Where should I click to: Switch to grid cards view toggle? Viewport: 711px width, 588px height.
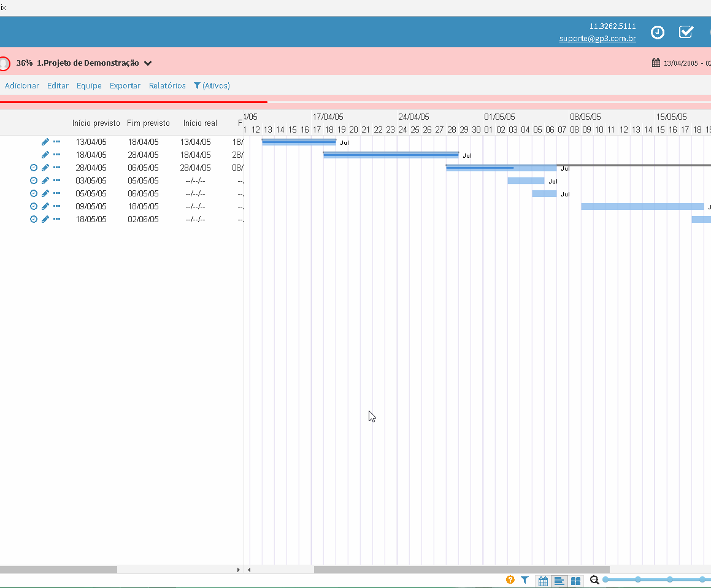coord(576,581)
